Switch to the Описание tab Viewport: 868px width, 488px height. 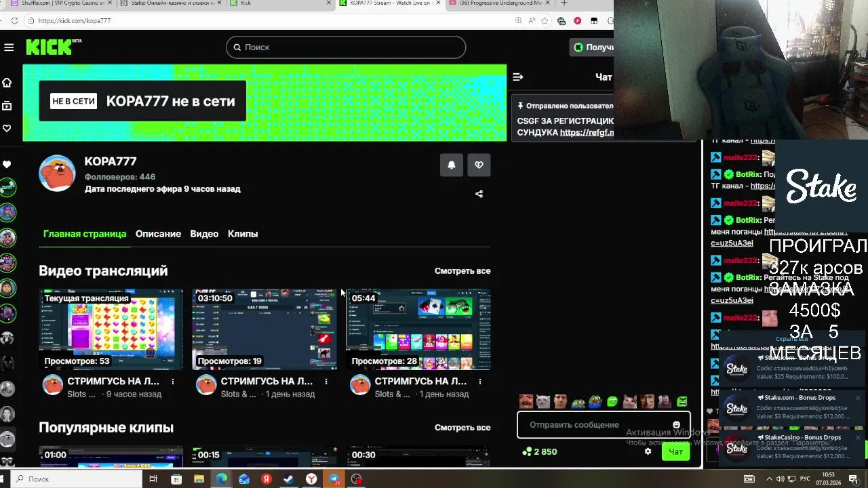tap(158, 234)
